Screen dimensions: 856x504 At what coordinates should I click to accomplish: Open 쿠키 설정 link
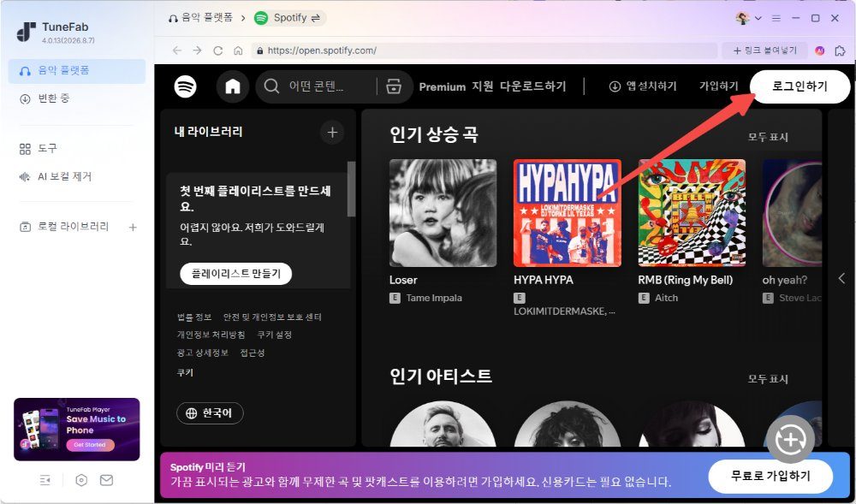[274, 335]
